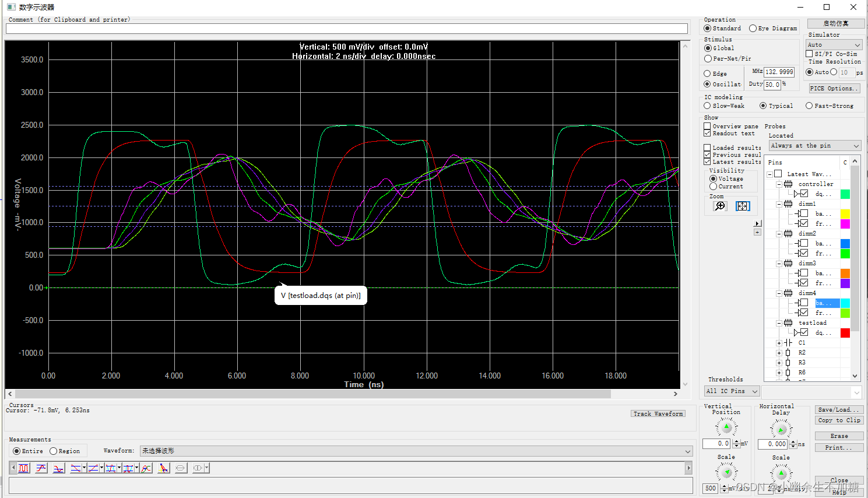The width and height of the screenshot is (868, 498).
Task: Click the R2 resistor icon
Action: [788, 352]
